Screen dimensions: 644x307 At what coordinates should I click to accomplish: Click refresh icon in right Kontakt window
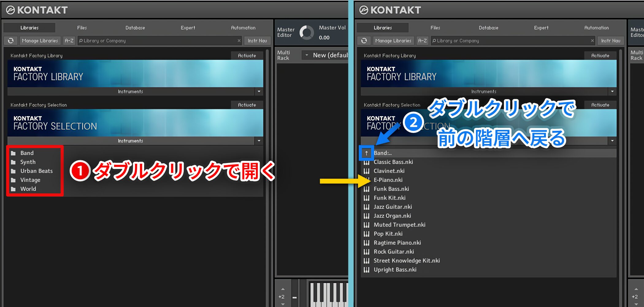[364, 41]
